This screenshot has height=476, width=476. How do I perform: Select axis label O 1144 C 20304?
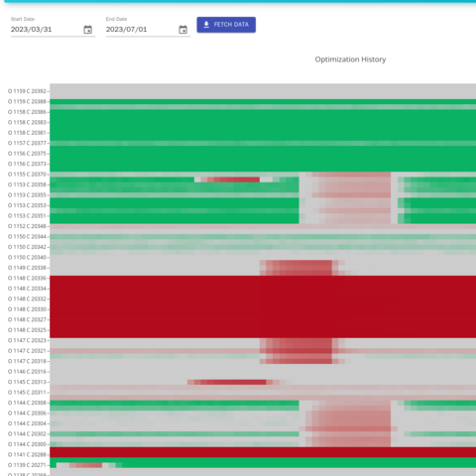(x=27, y=423)
